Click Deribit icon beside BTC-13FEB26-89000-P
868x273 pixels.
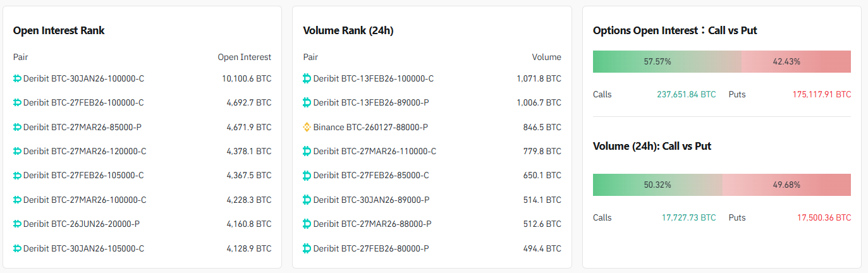click(x=307, y=102)
